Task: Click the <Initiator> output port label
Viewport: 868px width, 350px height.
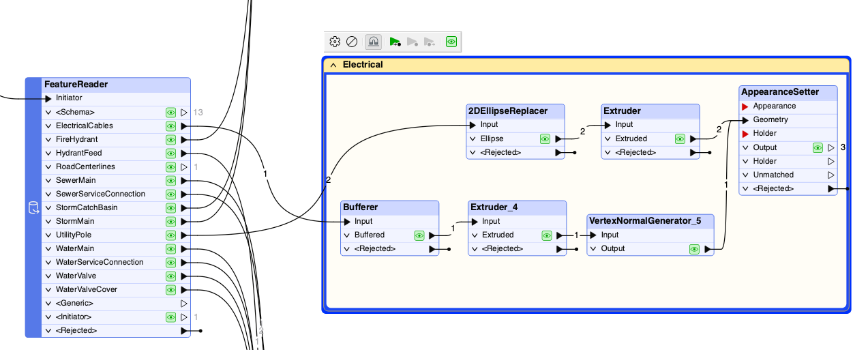Action: 74,317
